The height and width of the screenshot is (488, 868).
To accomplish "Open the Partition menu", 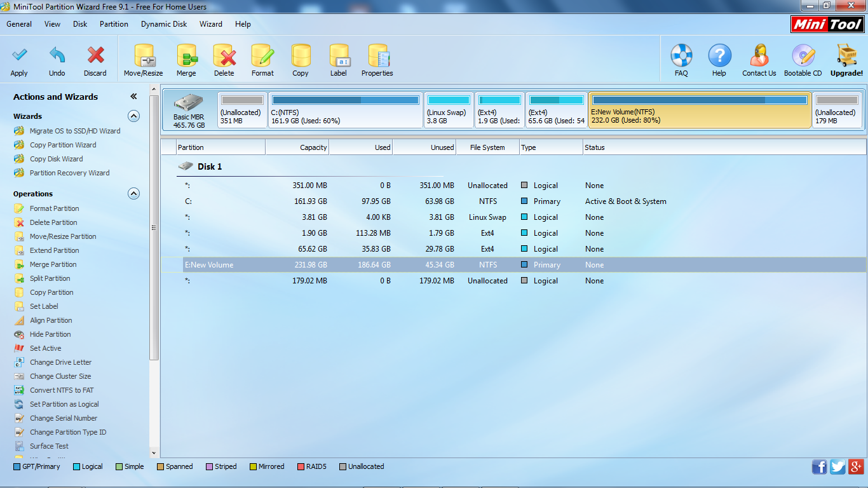I will 114,24.
